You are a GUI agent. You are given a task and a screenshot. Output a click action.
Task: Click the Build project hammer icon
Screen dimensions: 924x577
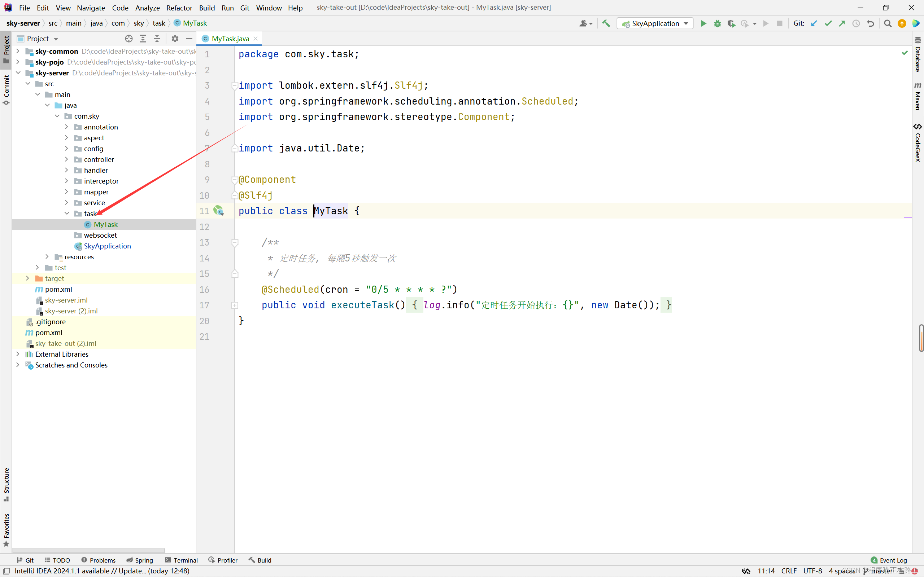tap(606, 23)
